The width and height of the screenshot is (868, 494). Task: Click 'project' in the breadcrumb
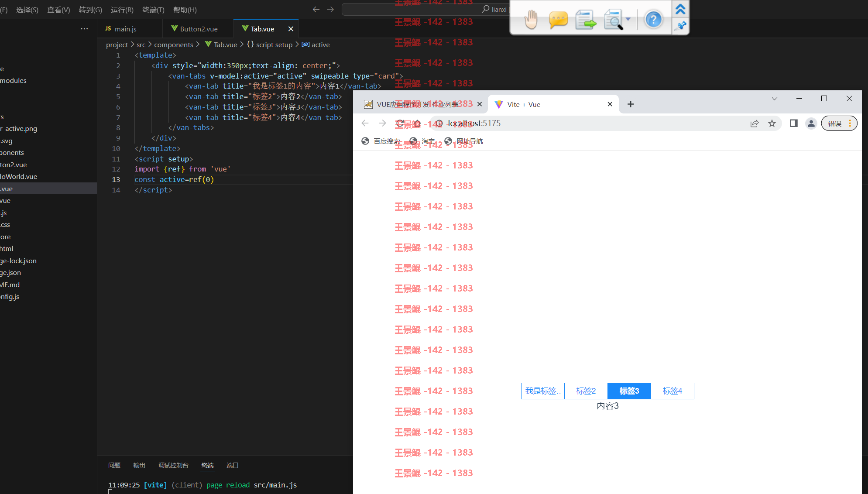(x=117, y=45)
